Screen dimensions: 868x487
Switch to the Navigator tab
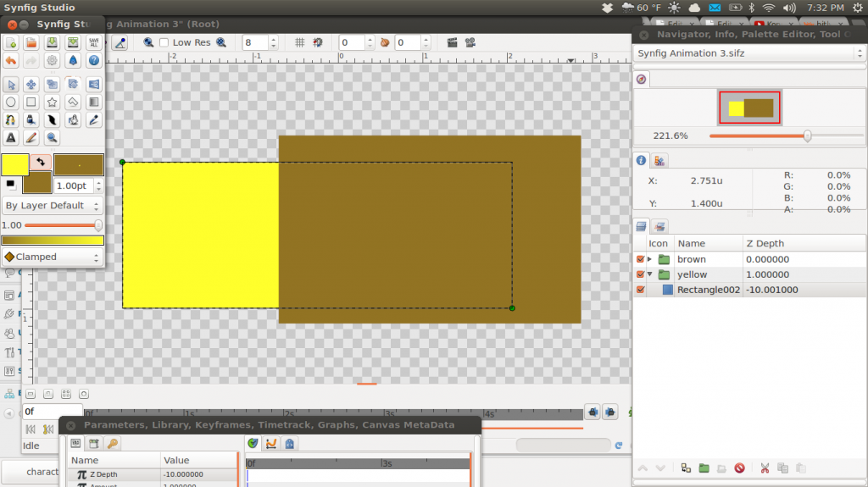tap(641, 79)
